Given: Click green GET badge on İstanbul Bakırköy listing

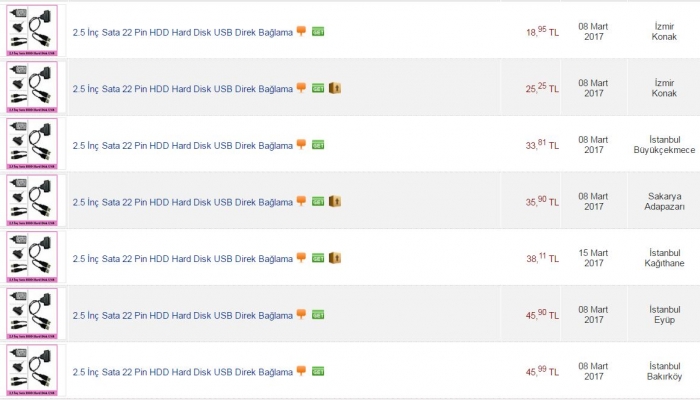Looking at the screenshot, I should [x=318, y=371].
